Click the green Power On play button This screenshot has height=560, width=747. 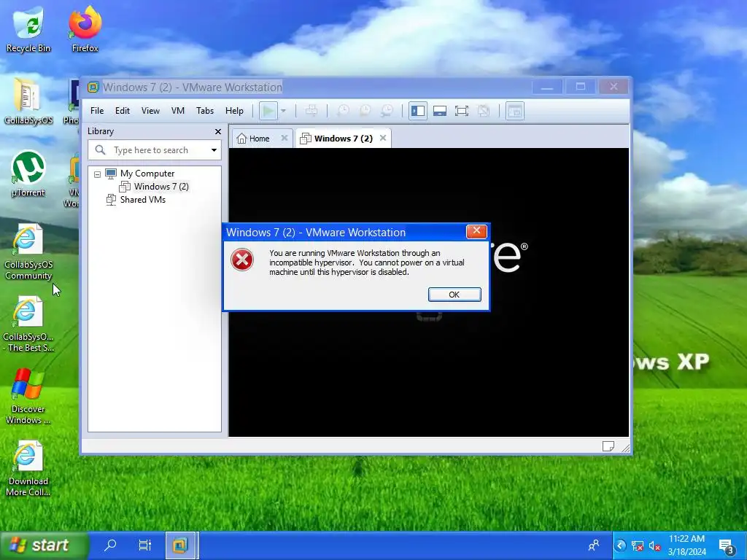[268, 111]
